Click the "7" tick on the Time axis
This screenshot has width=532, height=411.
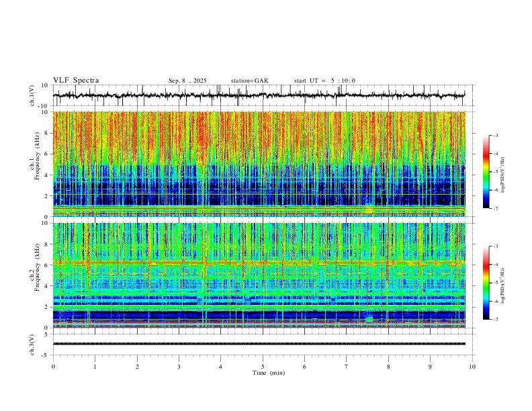pos(347,367)
